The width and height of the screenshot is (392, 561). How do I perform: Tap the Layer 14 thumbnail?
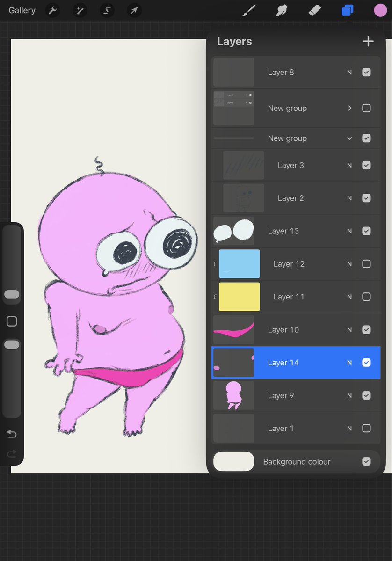[x=233, y=363]
